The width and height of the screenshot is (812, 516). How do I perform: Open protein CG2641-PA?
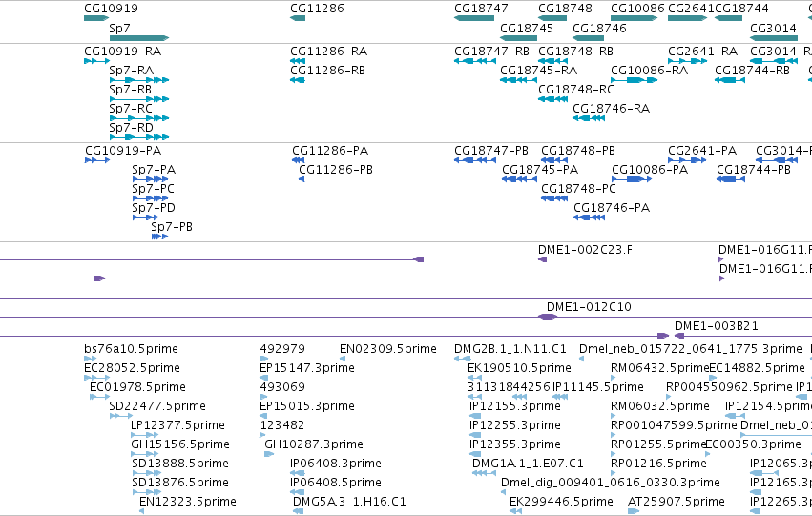point(702,151)
